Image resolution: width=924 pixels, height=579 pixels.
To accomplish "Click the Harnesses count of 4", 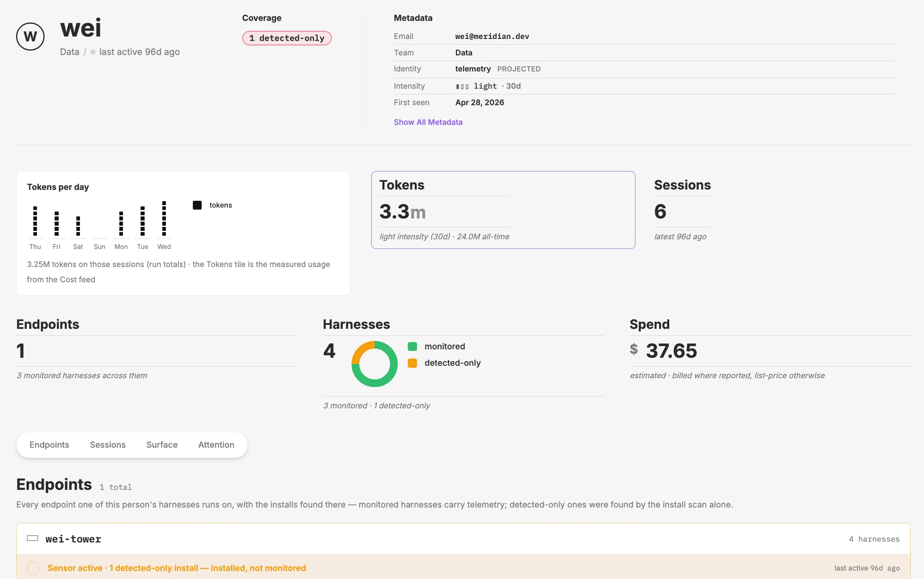I will click(329, 351).
